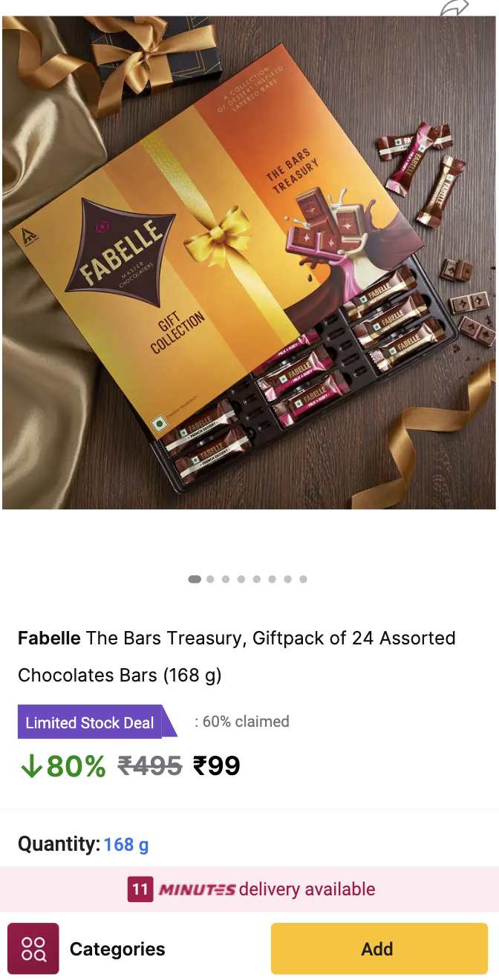The height and width of the screenshot is (980, 499).
Task: Go to the fifth carousel dot
Action: 257,579
